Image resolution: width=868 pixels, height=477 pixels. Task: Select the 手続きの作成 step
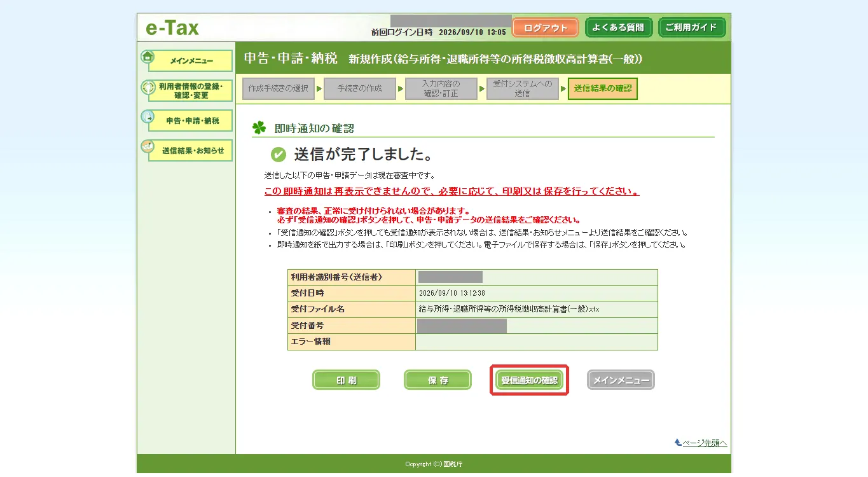(x=359, y=89)
